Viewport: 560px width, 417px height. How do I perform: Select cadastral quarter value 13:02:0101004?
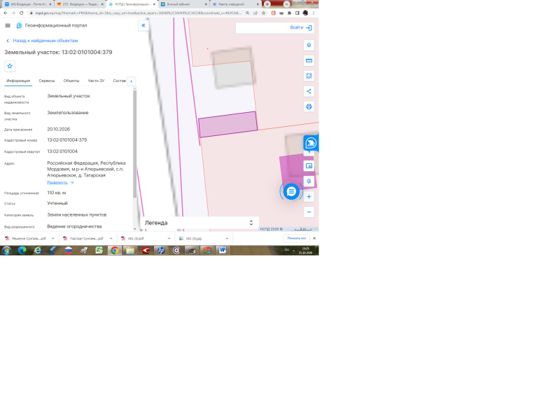[62, 151]
